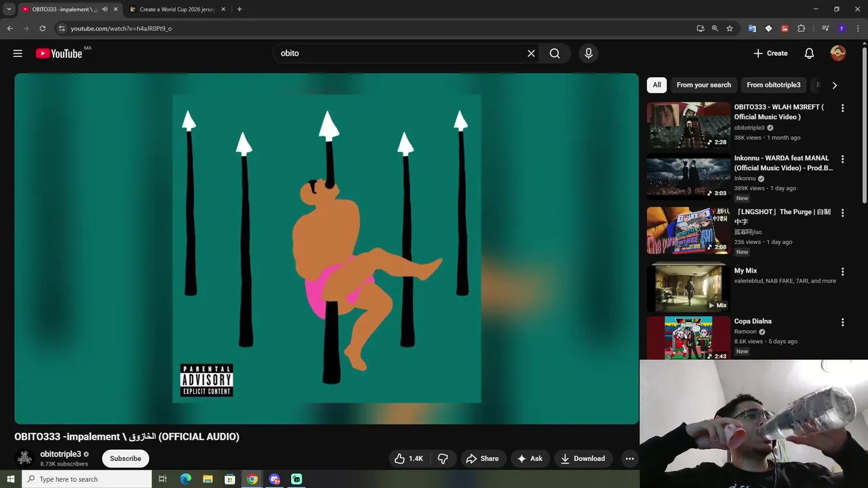Open options for Inkonnu WARDA video

842,159
